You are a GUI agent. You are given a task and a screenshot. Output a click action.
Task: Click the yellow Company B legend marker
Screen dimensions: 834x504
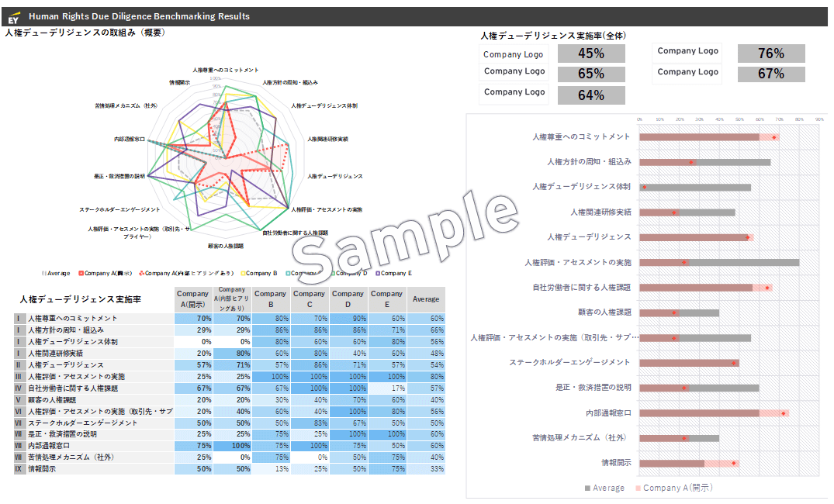(243, 273)
